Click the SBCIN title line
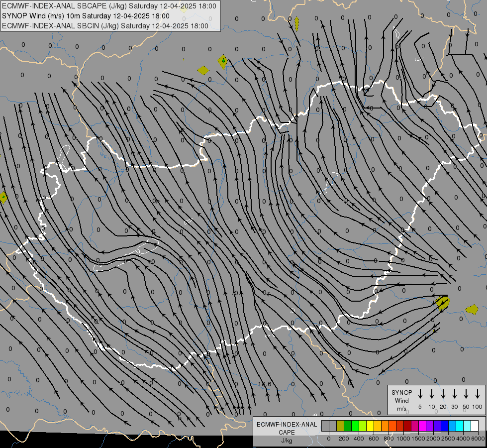 tap(105, 26)
